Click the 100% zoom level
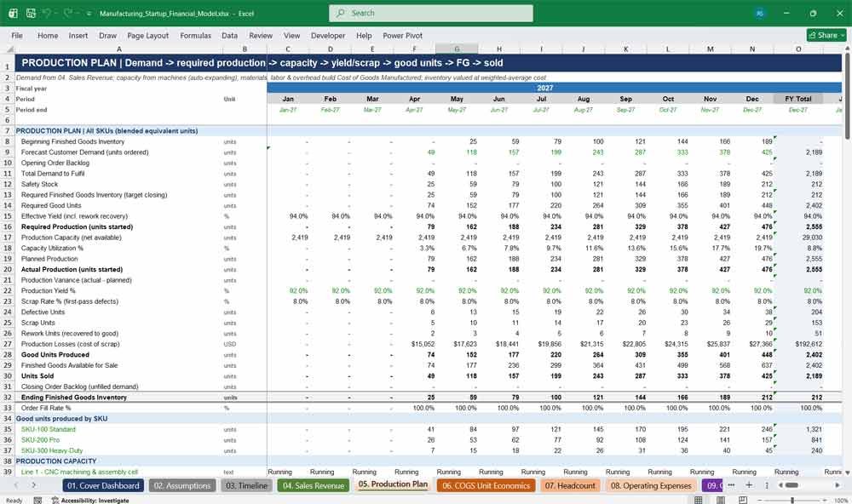The height and width of the screenshot is (504, 852). [x=840, y=501]
